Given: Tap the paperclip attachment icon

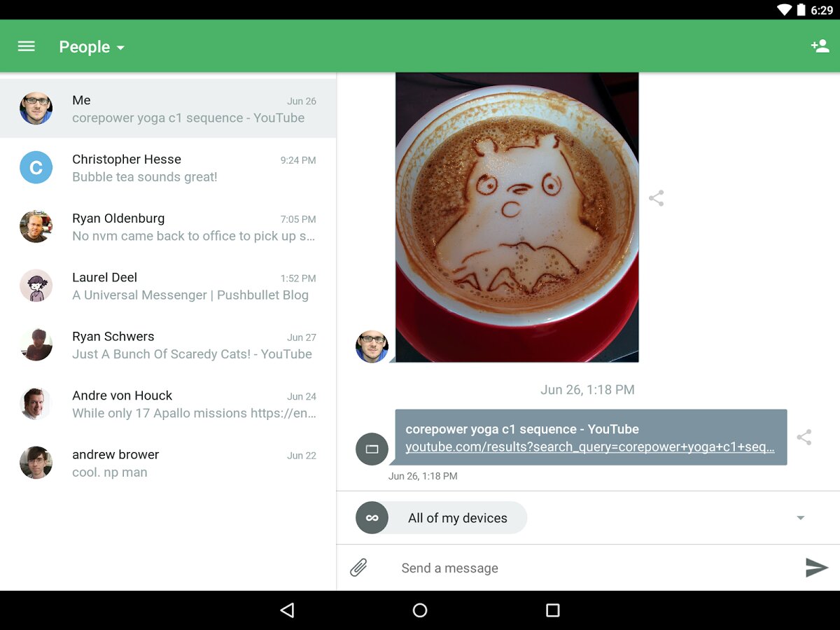Looking at the screenshot, I should 358,568.
